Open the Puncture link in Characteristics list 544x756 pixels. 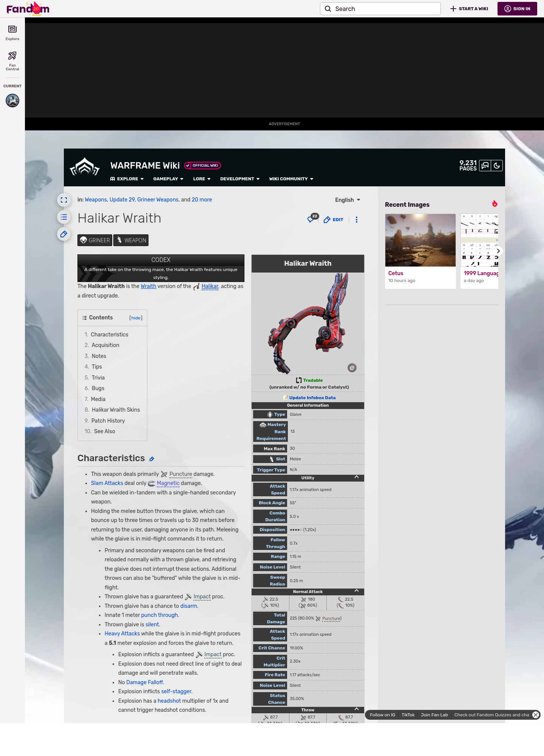[181, 474]
